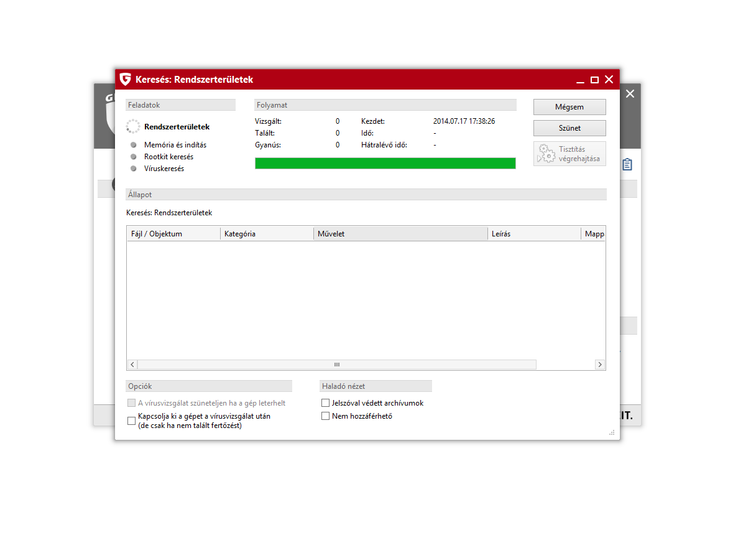
Task: Close the background G Data window
Action: (630, 94)
